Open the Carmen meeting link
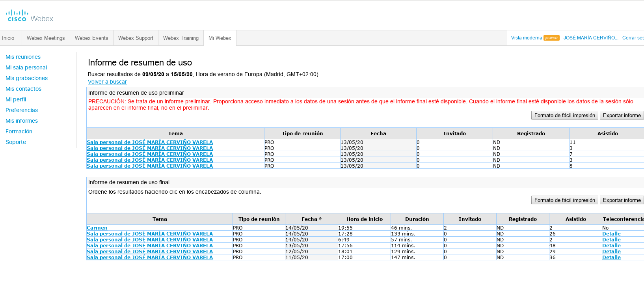The width and height of the screenshot is (644, 284). click(x=97, y=228)
